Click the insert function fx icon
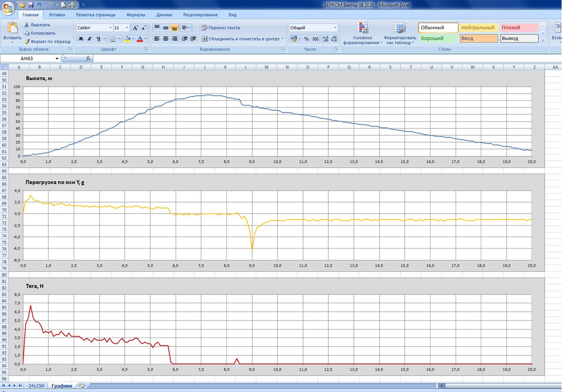 pyautogui.click(x=88, y=59)
